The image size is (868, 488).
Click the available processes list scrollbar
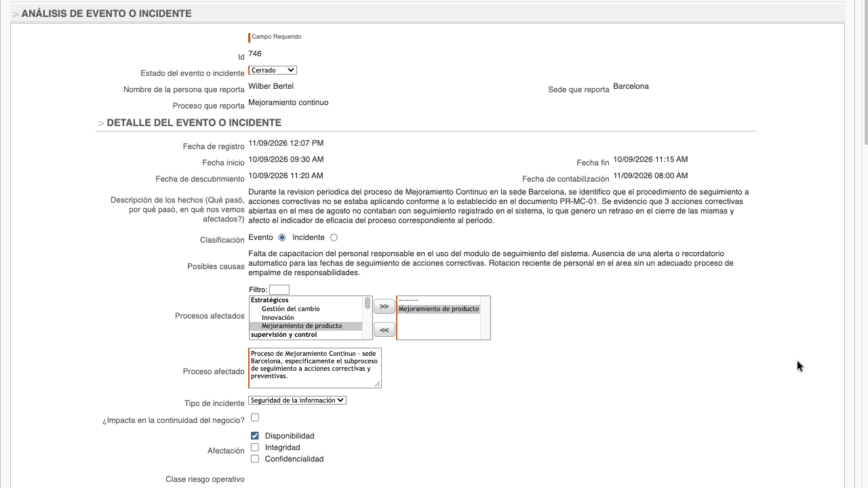click(368, 318)
